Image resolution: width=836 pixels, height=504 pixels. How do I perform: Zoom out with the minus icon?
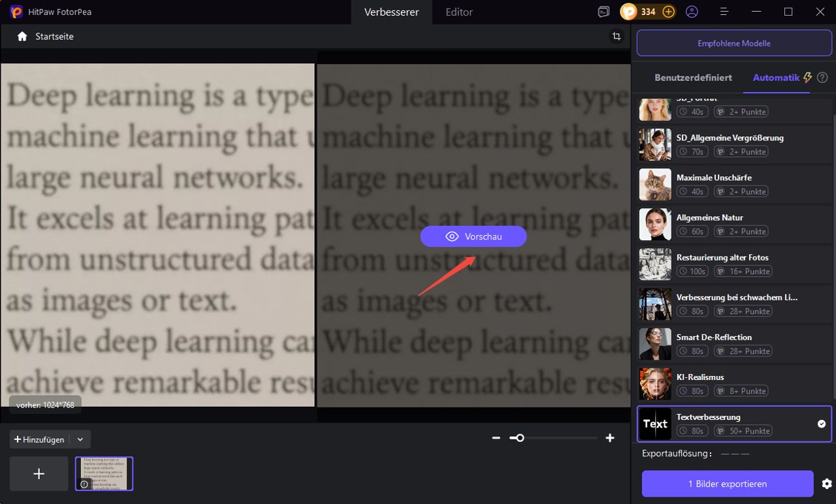coord(496,438)
